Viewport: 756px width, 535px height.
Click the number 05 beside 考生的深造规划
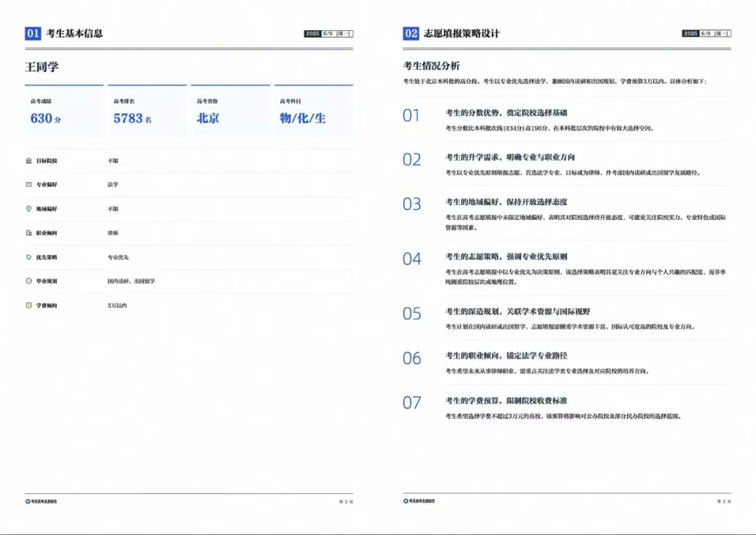click(412, 314)
